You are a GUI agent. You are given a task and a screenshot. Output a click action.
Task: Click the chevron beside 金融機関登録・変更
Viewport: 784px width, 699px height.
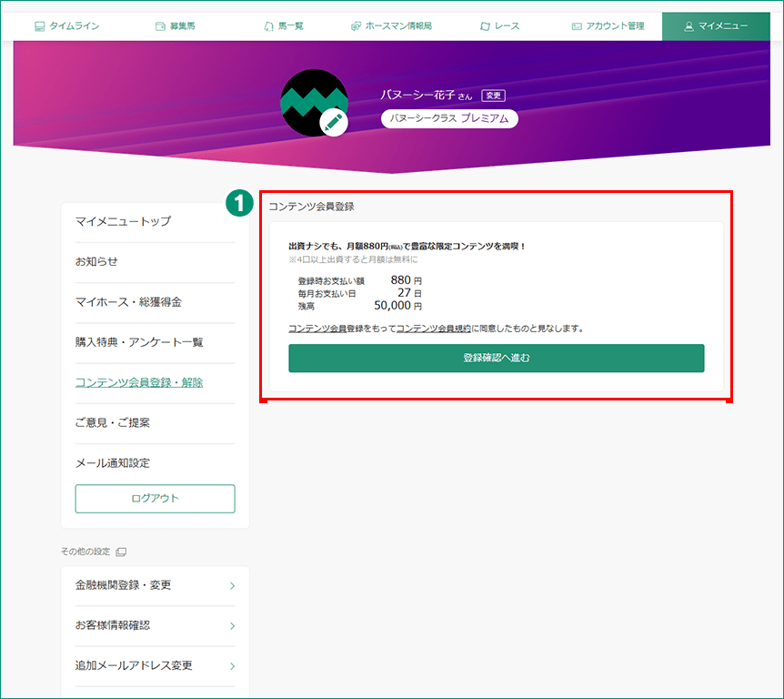coord(232,586)
